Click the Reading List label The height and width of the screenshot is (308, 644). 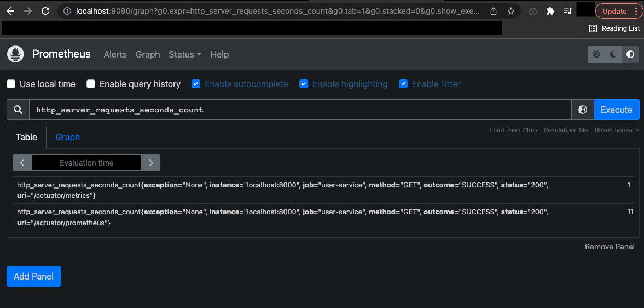pyautogui.click(x=620, y=28)
